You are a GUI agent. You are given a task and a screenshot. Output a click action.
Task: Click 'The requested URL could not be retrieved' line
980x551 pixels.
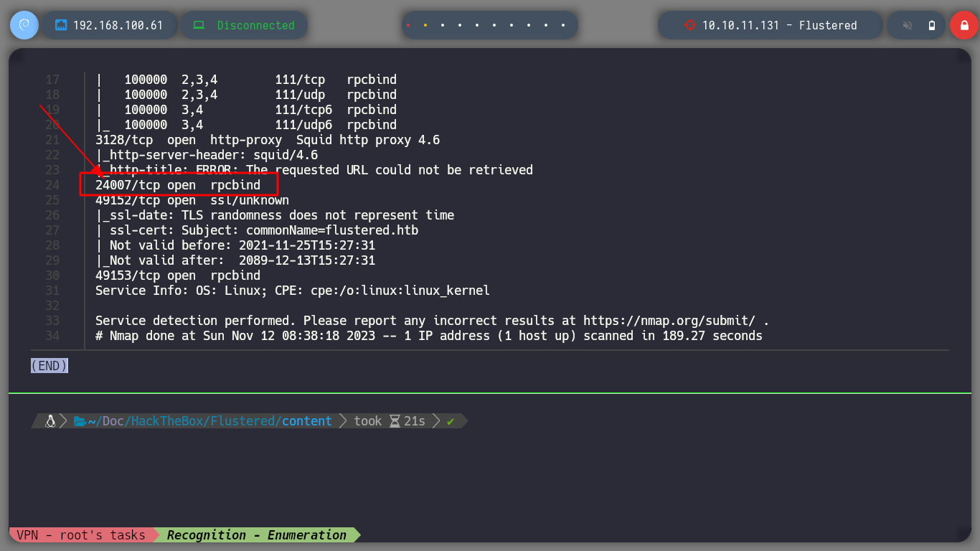pyautogui.click(x=314, y=170)
